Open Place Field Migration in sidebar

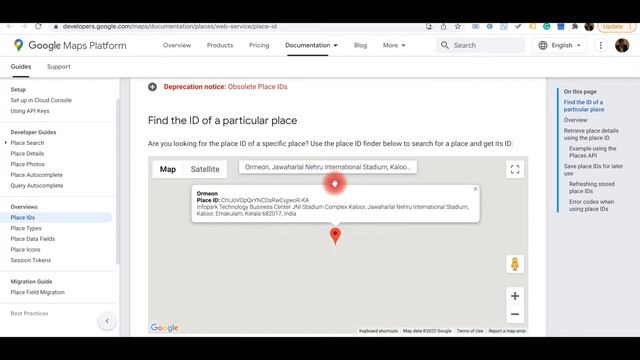click(x=38, y=292)
